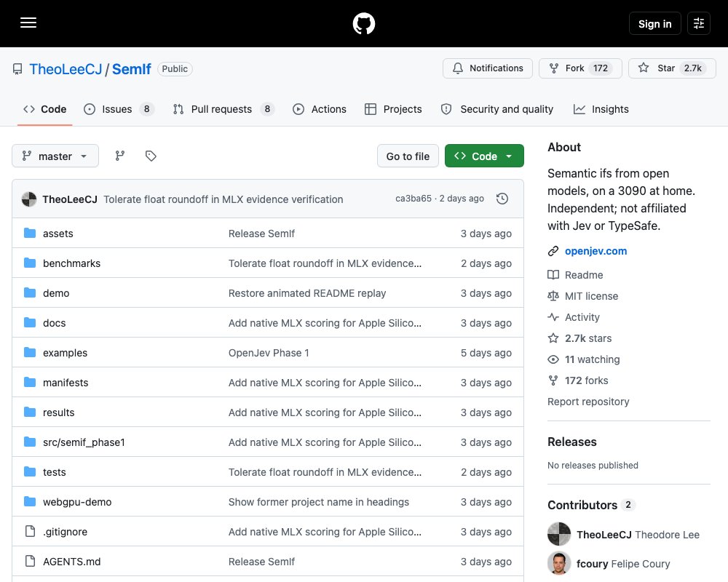Open the results folder

[x=58, y=412]
